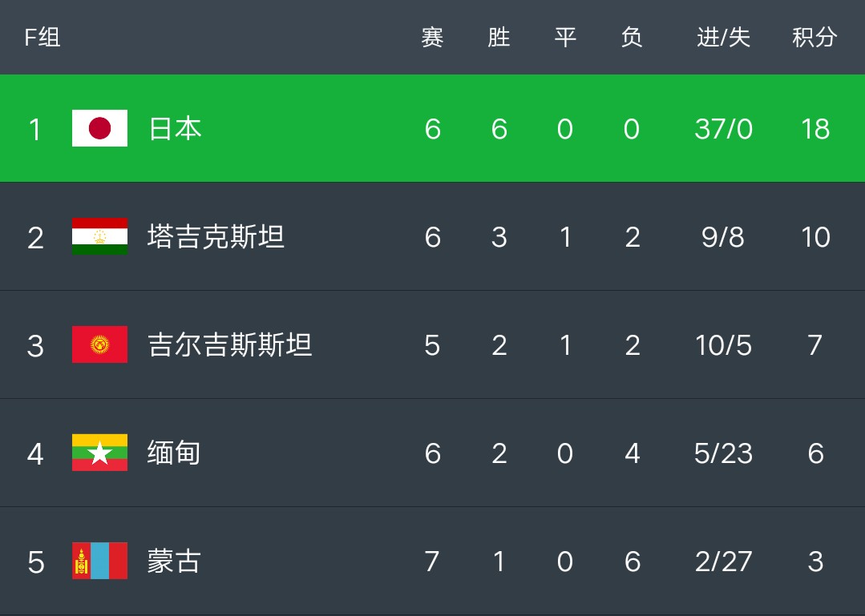The width and height of the screenshot is (865, 616).
Task: Click the Myanmar flag icon
Action: pos(99,453)
